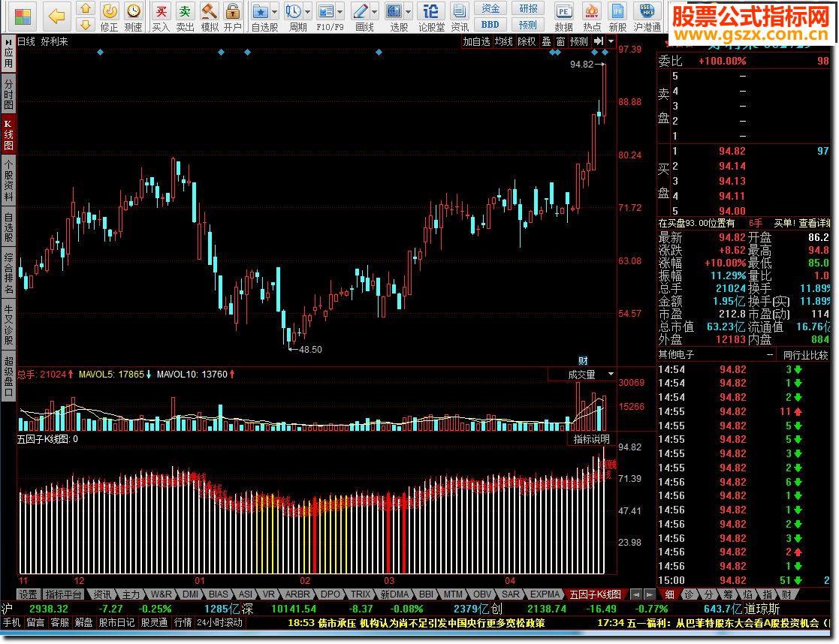The width and height of the screenshot is (839, 644).
Task: Click the 修正 refresh icon
Action: point(109,11)
